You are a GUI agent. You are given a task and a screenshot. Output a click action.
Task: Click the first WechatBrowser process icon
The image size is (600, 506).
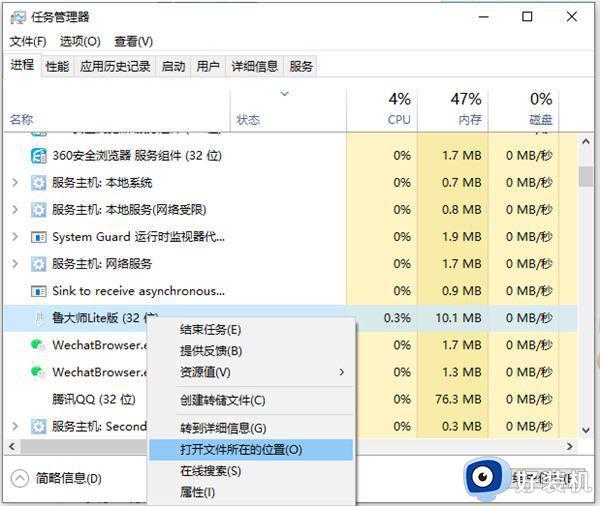pos(38,345)
